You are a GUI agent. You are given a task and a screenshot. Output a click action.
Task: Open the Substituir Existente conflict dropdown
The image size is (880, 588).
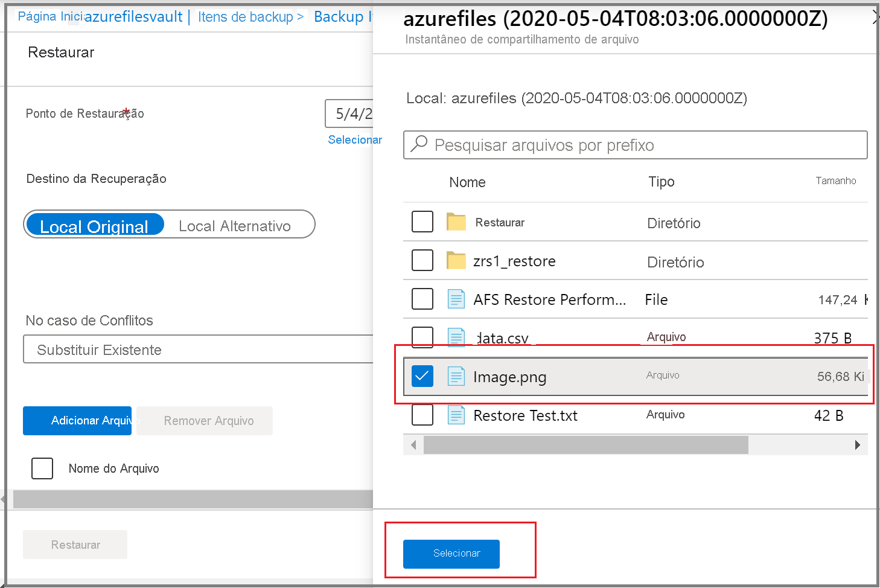tap(198, 349)
